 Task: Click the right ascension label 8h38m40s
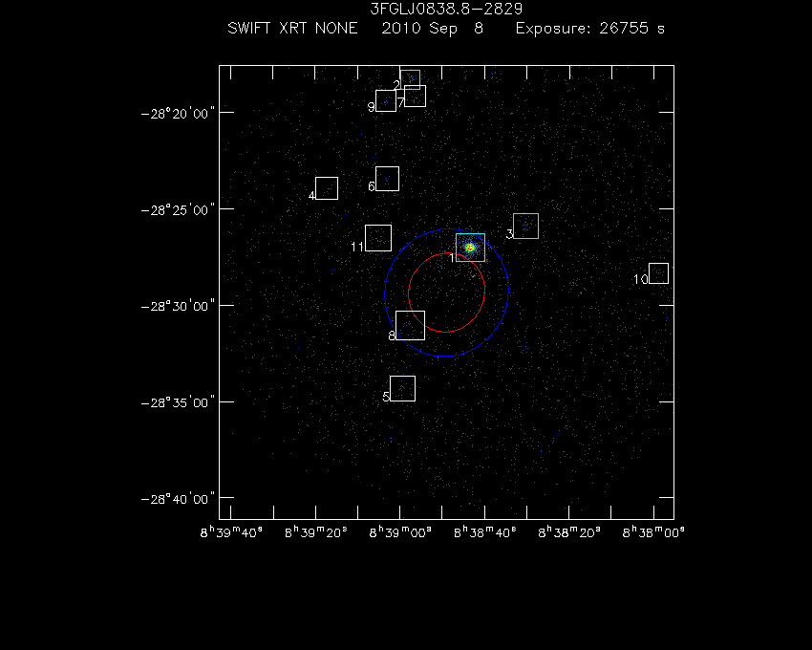tap(484, 532)
